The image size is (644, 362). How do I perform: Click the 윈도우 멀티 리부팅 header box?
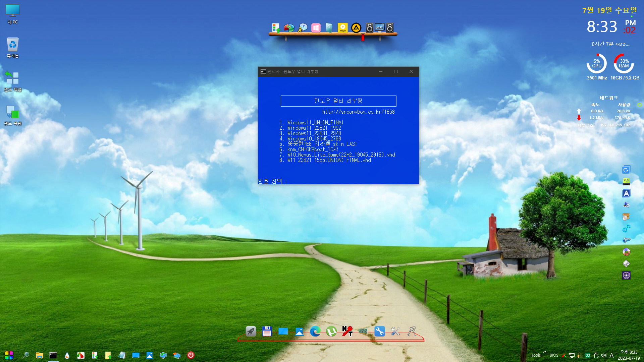(x=338, y=101)
